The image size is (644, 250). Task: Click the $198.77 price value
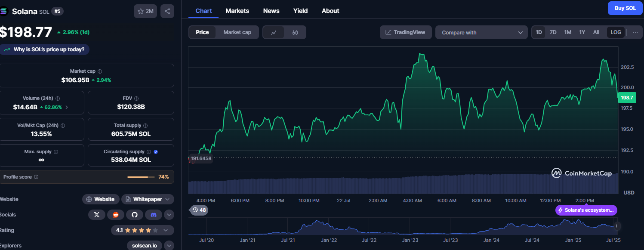click(x=26, y=32)
